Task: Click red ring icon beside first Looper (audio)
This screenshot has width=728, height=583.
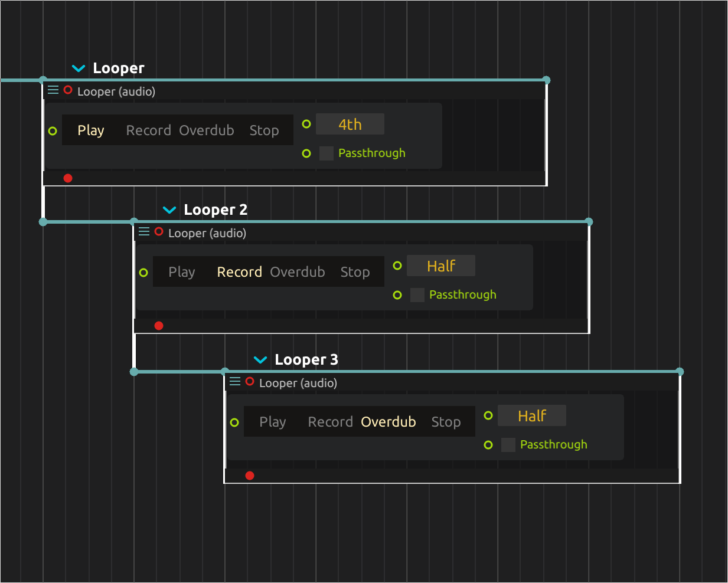Action: pyautogui.click(x=68, y=90)
